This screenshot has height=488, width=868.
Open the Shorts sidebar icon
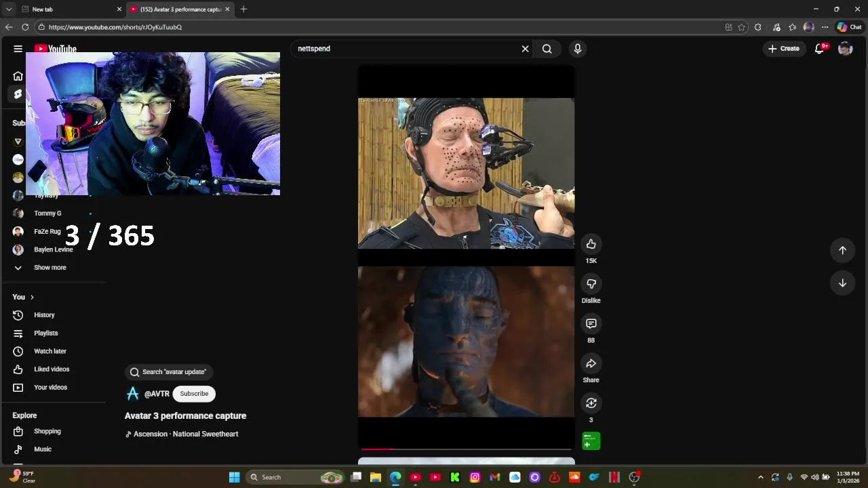[18, 94]
